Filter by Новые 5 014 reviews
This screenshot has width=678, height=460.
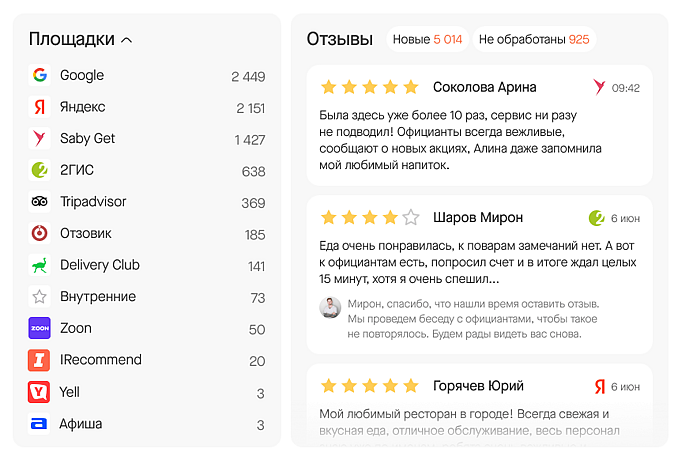(427, 39)
